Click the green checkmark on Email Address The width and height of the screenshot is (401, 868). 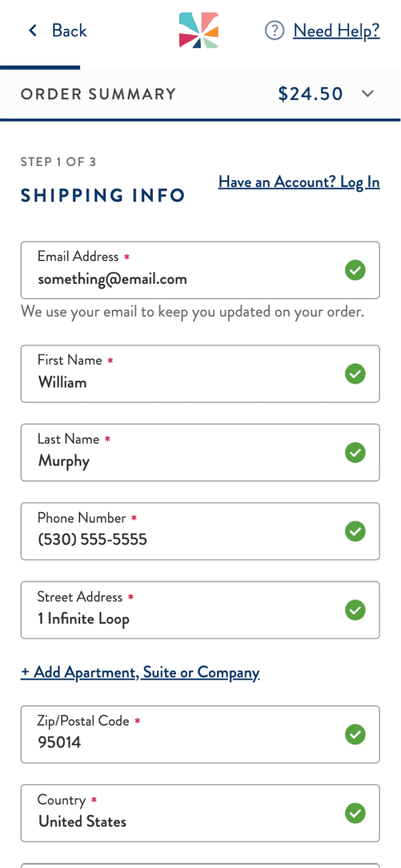point(355,270)
